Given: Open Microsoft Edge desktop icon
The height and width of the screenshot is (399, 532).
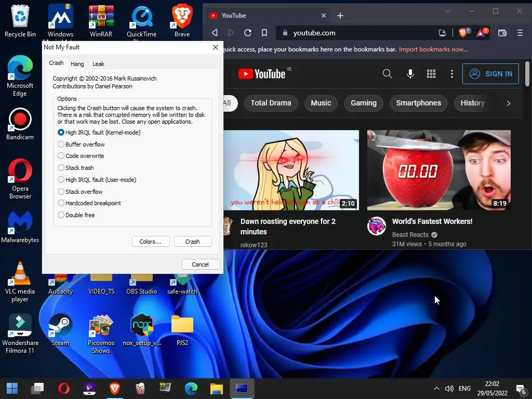Looking at the screenshot, I should tap(20, 76).
